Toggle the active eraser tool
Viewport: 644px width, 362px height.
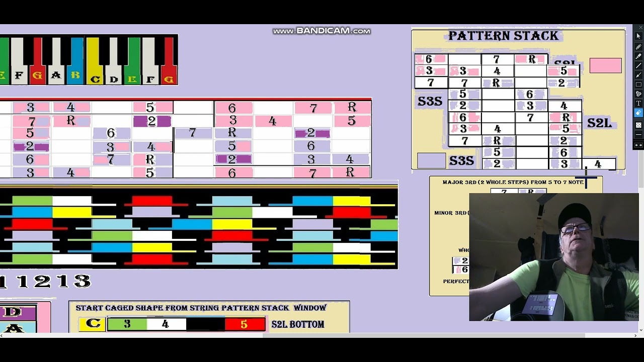(x=638, y=113)
